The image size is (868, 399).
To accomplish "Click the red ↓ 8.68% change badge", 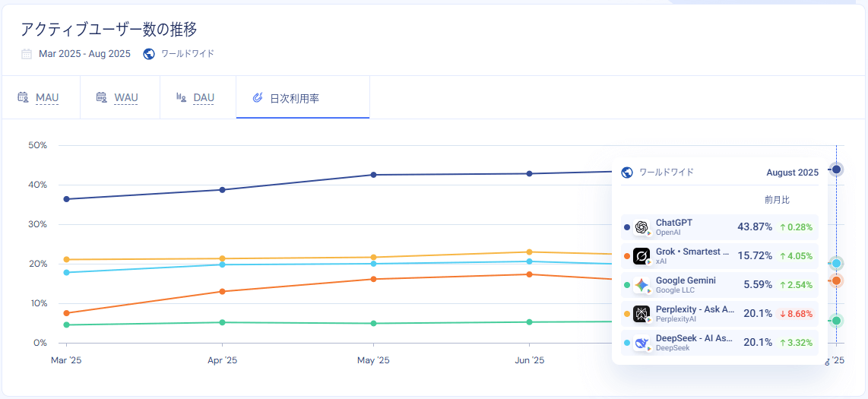I will 796,314.
